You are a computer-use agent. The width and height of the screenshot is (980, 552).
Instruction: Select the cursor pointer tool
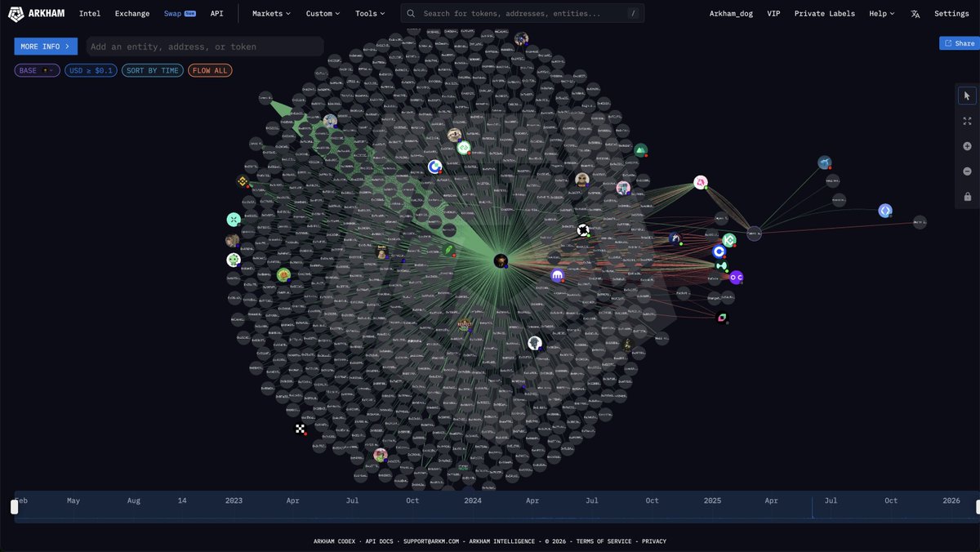click(x=967, y=96)
